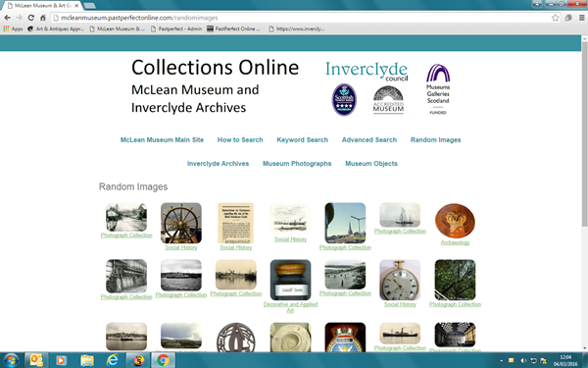This screenshot has width=588, height=368.
Task: Open the black-and-white steamer thumbnail
Action: pos(181,275)
